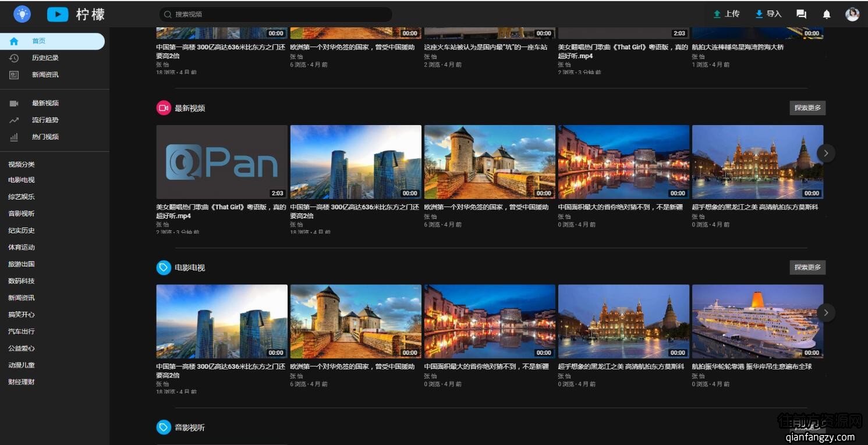Select the 搞笑开心 category
Image resolution: width=868 pixels, height=445 pixels.
pyautogui.click(x=22, y=315)
